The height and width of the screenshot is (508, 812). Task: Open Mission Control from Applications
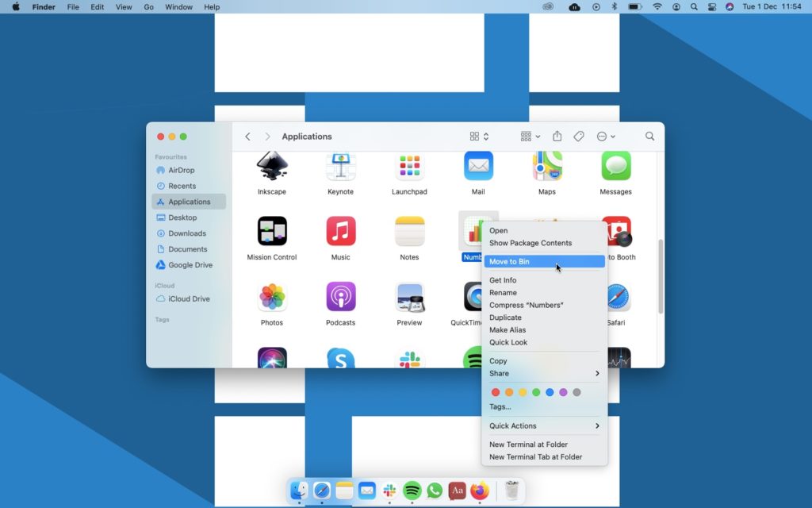click(x=272, y=232)
